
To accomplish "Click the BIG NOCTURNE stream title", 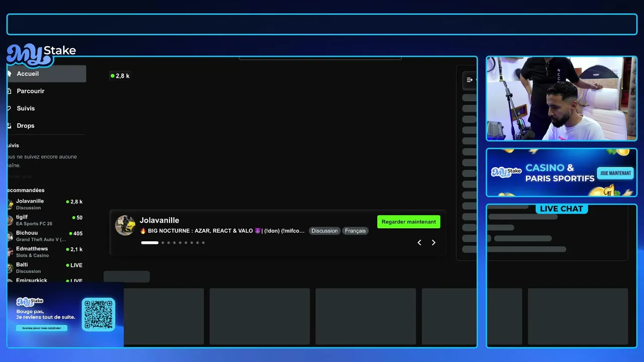I will (x=222, y=231).
